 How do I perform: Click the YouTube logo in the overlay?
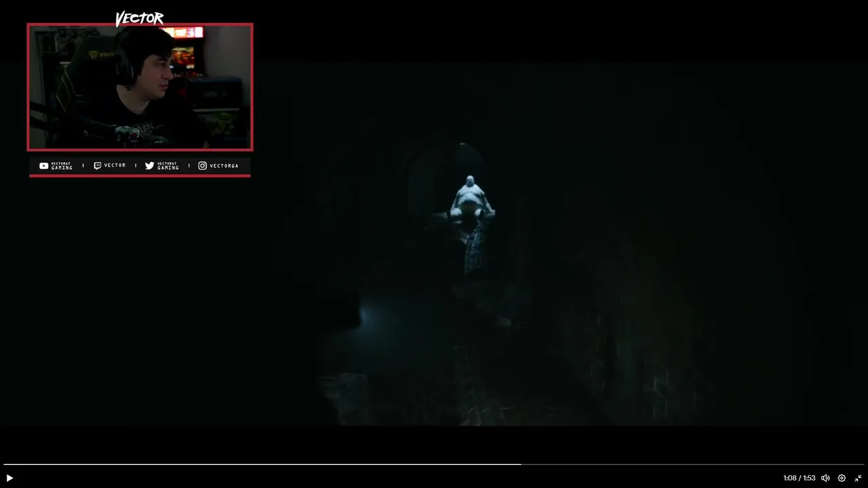(43, 165)
